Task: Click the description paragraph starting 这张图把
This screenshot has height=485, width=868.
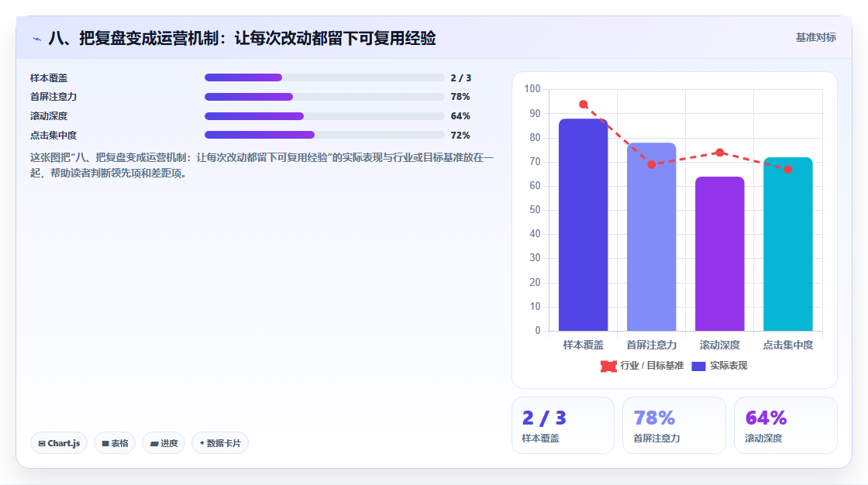Action: point(262,165)
